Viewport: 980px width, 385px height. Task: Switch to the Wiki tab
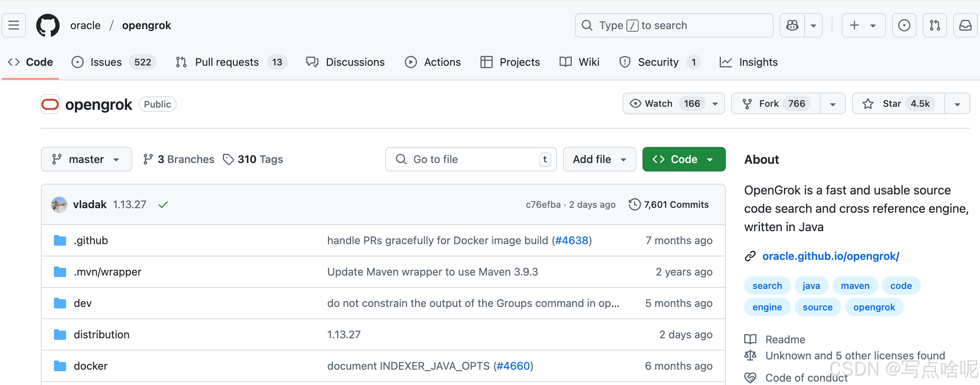tap(579, 62)
